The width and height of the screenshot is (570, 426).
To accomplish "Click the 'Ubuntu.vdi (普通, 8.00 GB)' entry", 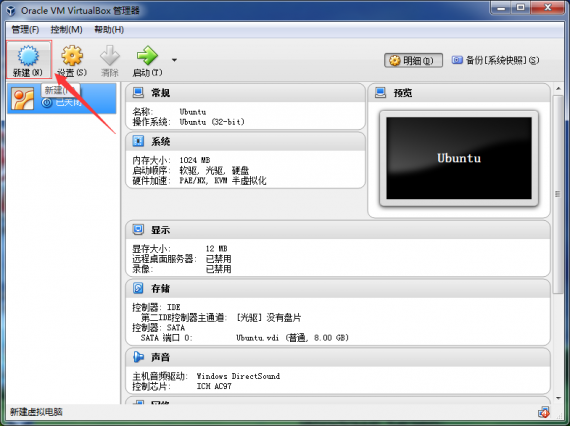I will tap(292, 338).
